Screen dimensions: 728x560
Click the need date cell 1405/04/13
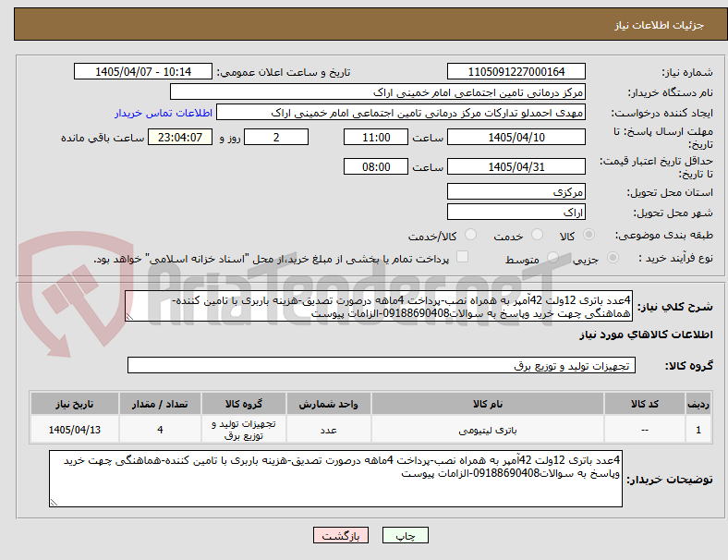click(x=74, y=430)
